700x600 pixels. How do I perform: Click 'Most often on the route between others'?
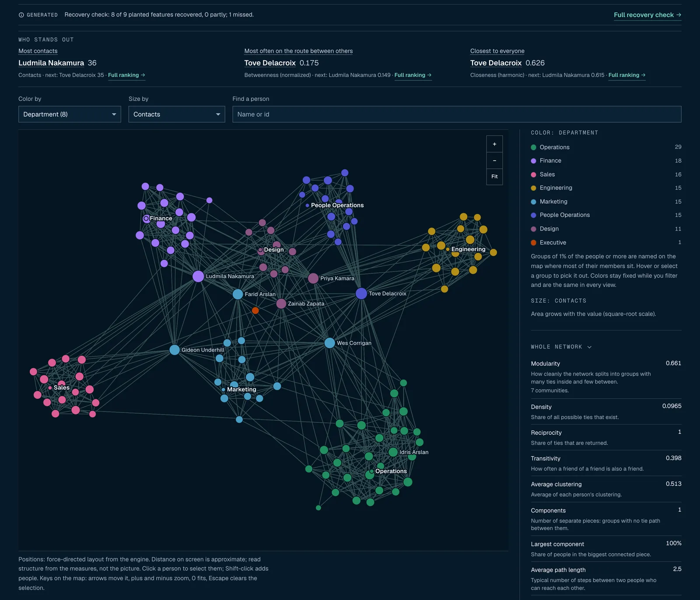tap(298, 51)
